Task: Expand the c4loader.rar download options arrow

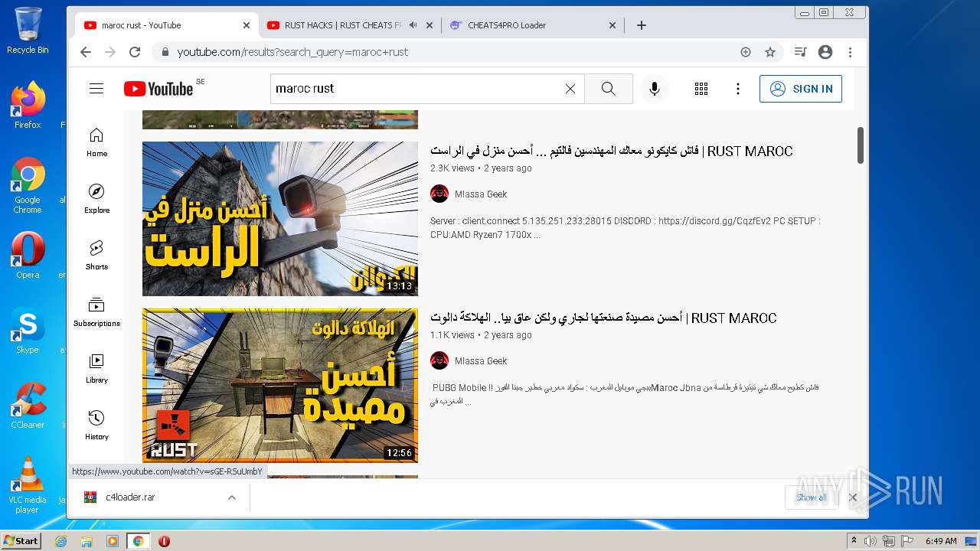Action: click(231, 497)
